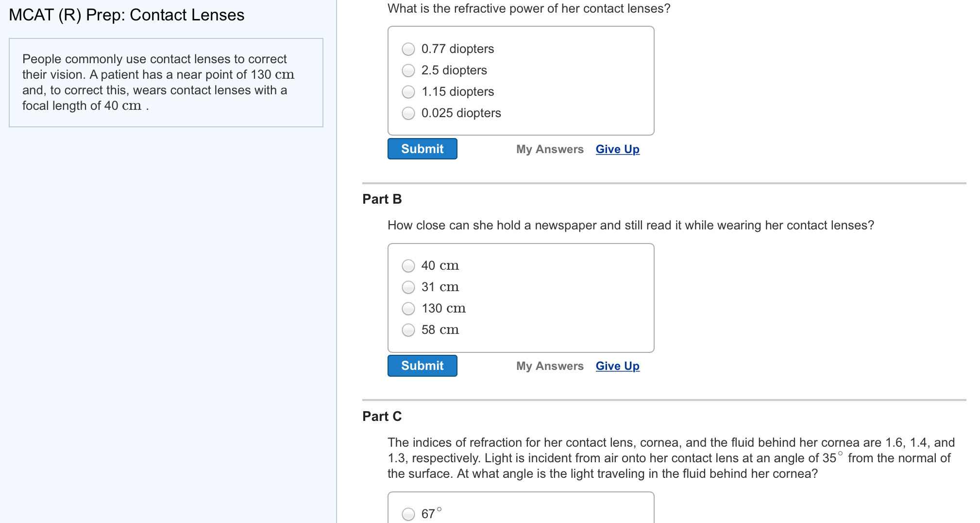Choose 130 cm as the newspaper distance
The image size is (980, 523).
pos(408,309)
